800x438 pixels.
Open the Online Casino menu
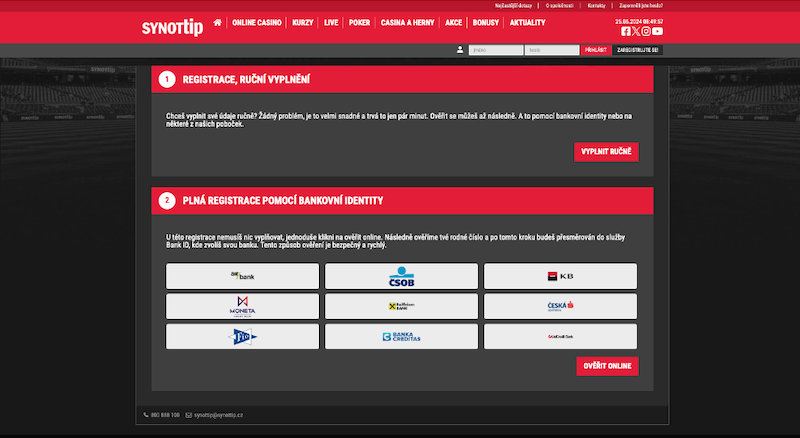click(x=257, y=22)
